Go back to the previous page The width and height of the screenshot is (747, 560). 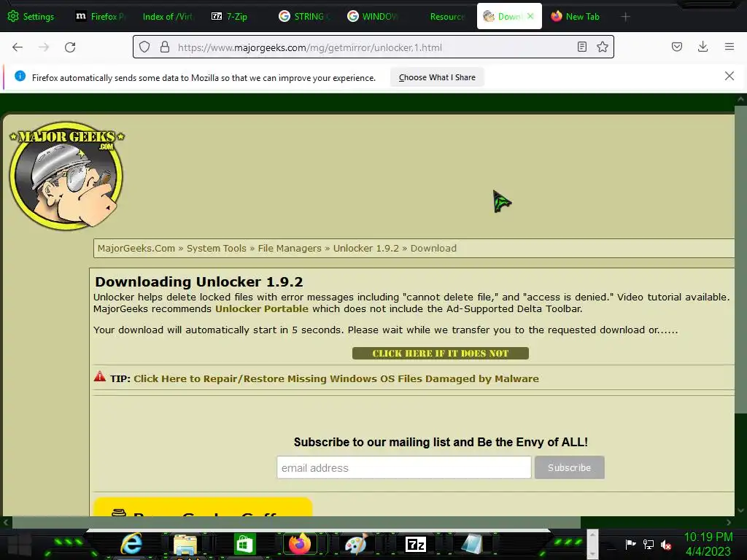[18, 47]
